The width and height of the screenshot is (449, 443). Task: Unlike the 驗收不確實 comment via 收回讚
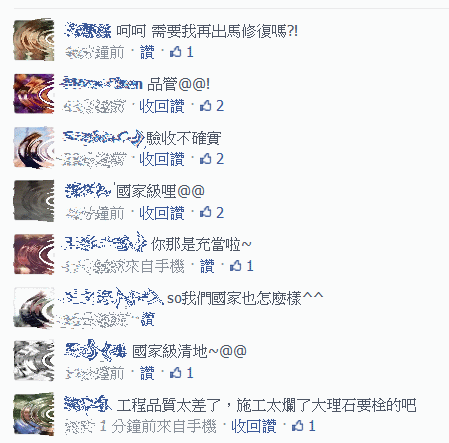(x=162, y=159)
